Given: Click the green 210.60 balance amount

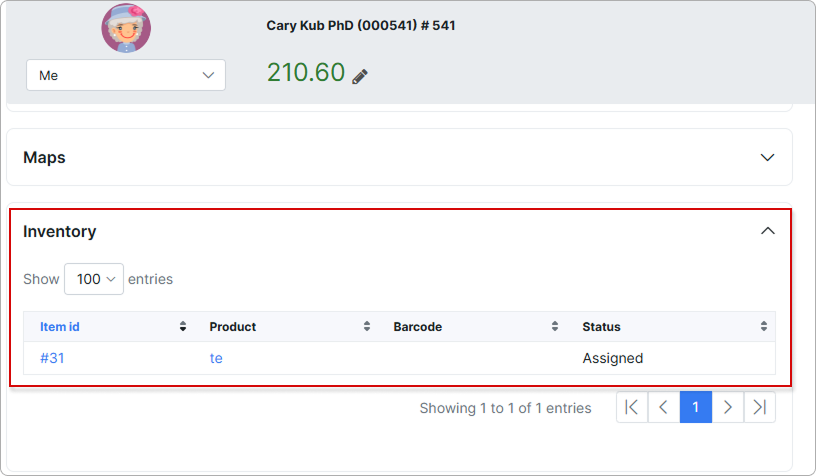Looking at the screenshot, I should [305, 73].
